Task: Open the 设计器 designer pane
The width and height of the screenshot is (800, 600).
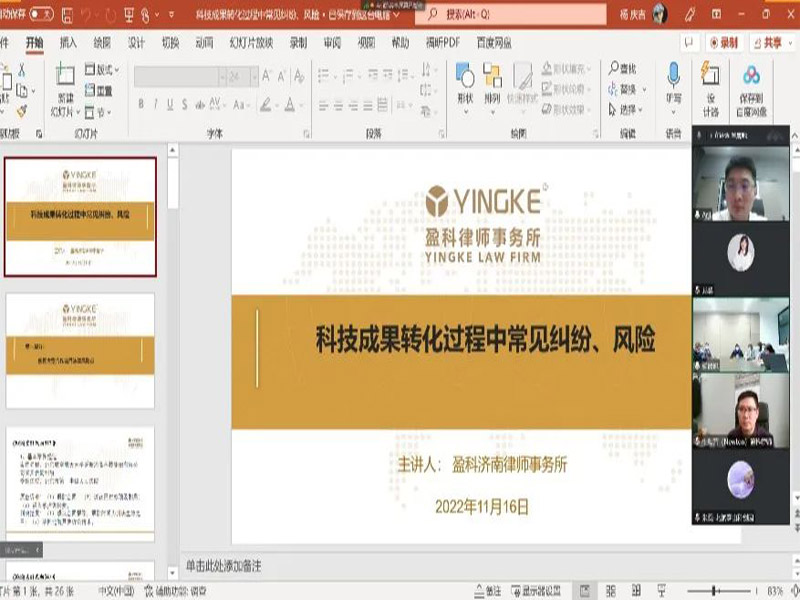Action: click(710, 89)
